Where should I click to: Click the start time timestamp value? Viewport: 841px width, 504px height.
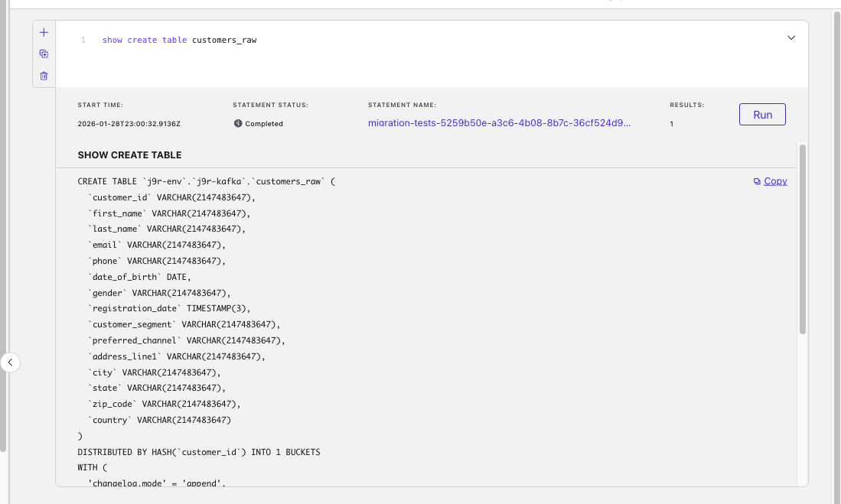[129, 124]
